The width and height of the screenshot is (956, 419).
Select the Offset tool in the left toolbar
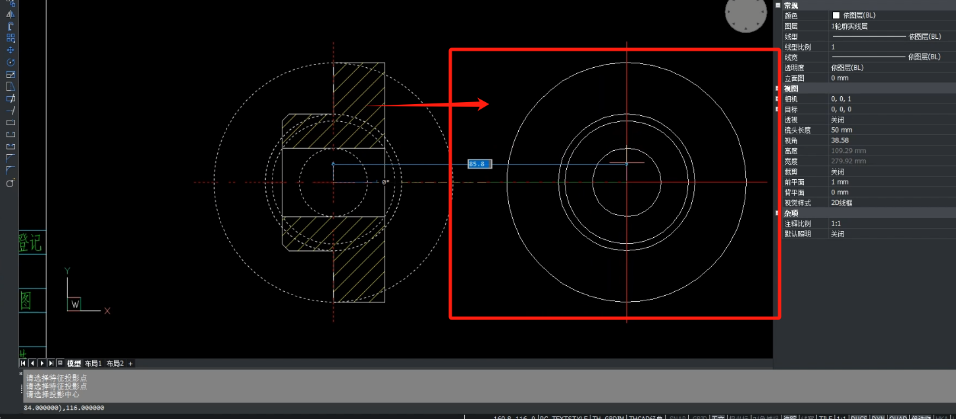[10, 26]
